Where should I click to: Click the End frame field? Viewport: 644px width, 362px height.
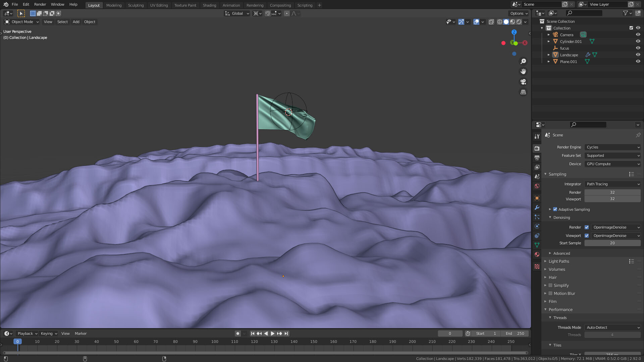pos(515,334)
